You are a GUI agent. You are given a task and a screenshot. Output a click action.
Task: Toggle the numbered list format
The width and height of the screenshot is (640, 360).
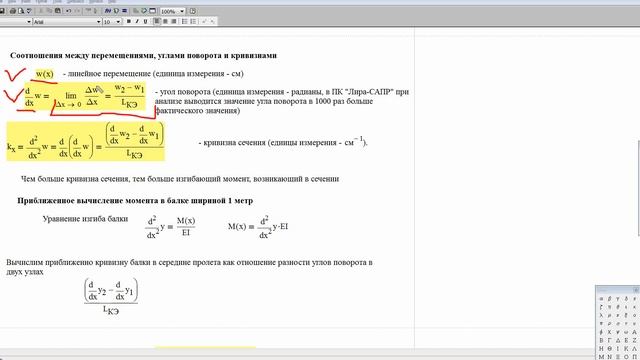click(x=193, y=22)
